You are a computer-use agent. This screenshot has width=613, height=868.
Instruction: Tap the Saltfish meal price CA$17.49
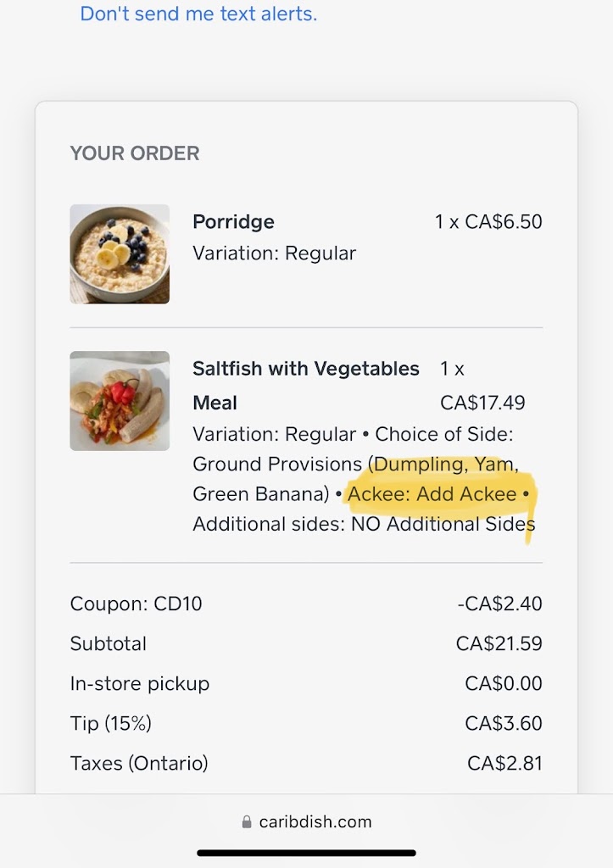tap(482, 403)
